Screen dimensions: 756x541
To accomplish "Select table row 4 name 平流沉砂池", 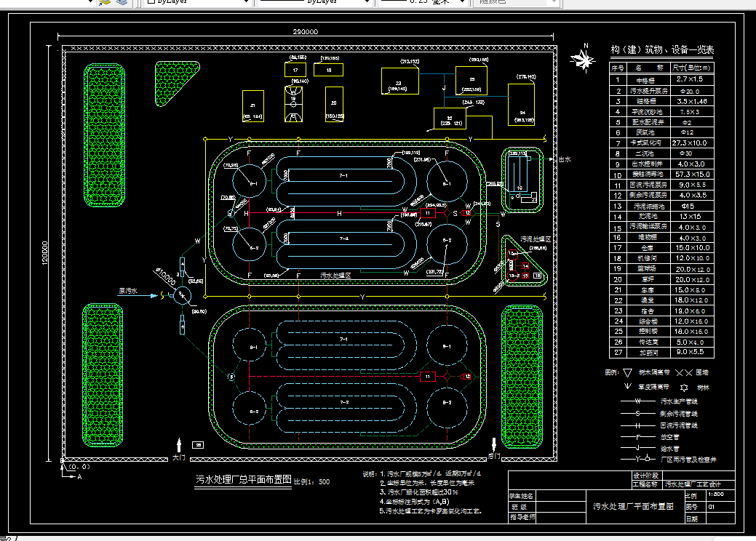I will [x=647, y=112].
